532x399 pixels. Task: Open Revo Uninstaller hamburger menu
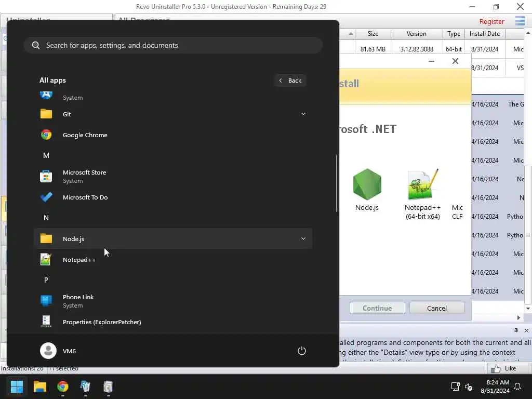pyautogui.click(x=520, y=21)
